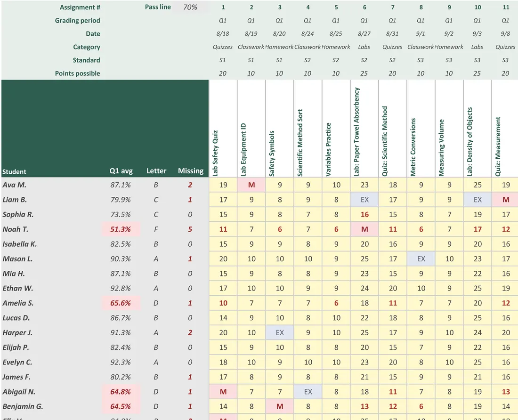
Task: Select student name Sophia R.
Action: click(x=18, y=215)
